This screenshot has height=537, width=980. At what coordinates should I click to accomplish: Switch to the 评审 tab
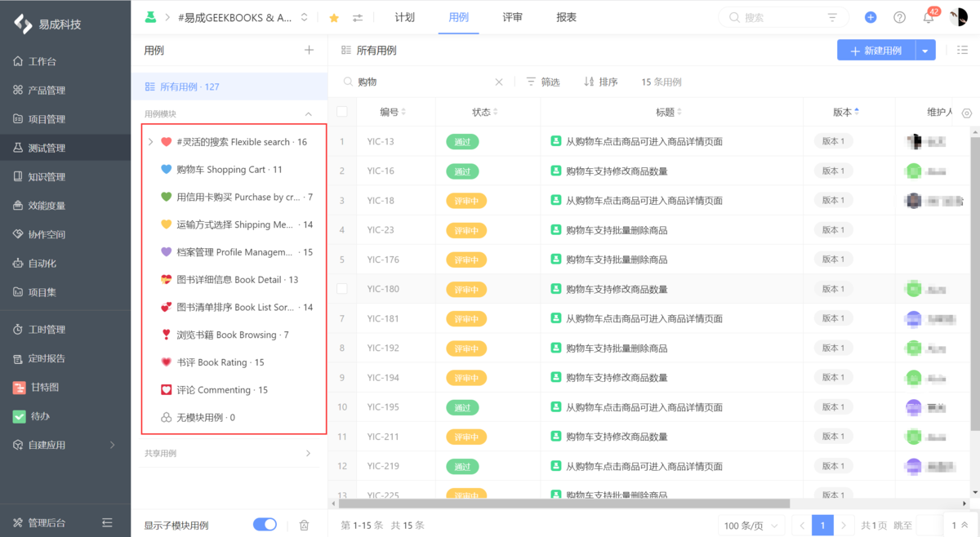click(x=512, y=16)
